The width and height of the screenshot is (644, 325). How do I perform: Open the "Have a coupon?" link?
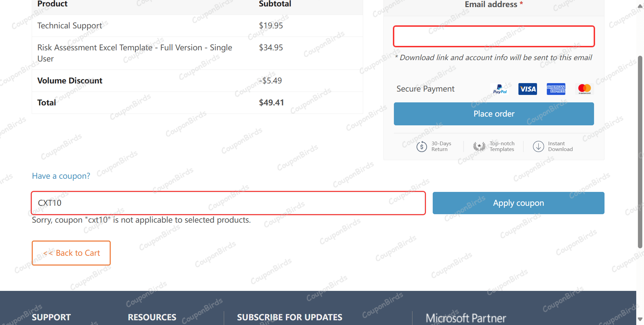(61, 176)
